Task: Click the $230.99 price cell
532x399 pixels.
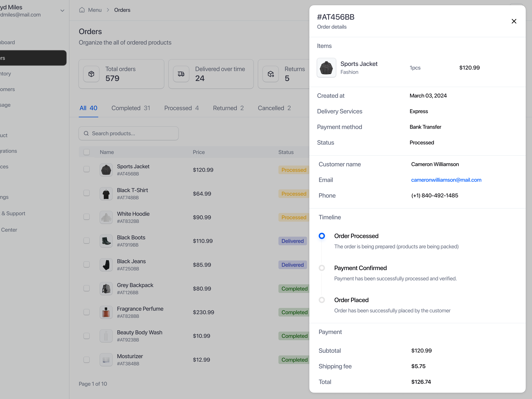Action: (203, 312)
